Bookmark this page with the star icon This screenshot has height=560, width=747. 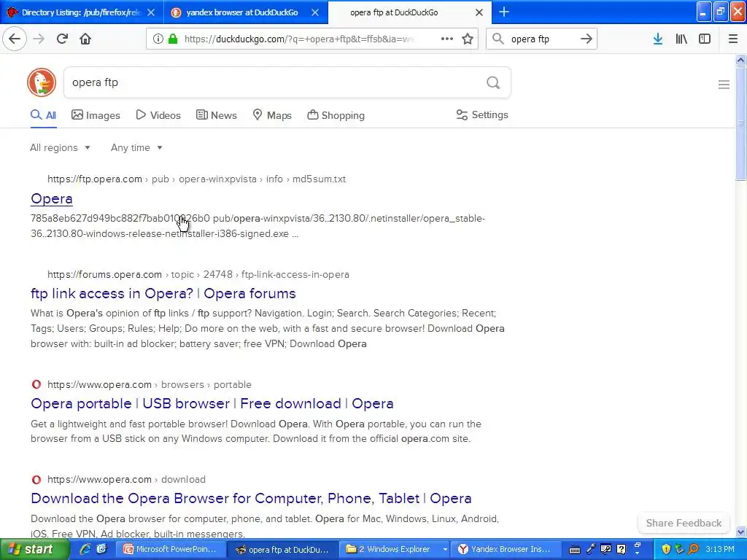point(468,39)
